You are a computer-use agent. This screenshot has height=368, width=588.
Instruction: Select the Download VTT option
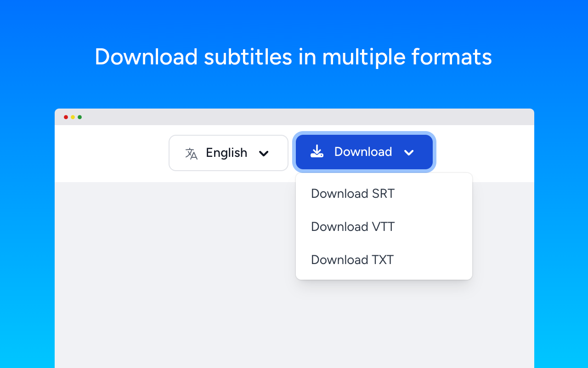pyautogui.click(x=352, y=227)
